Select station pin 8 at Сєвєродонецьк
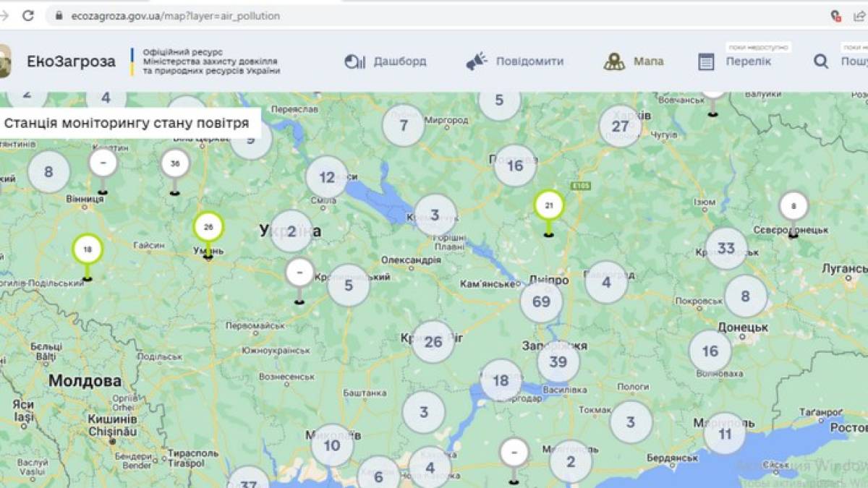 pos(793,207)
